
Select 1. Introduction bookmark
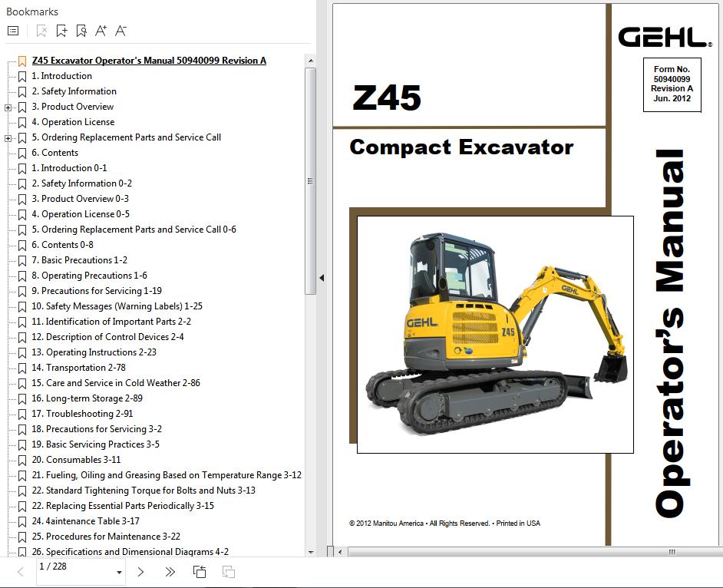click(x=62, y=76)
